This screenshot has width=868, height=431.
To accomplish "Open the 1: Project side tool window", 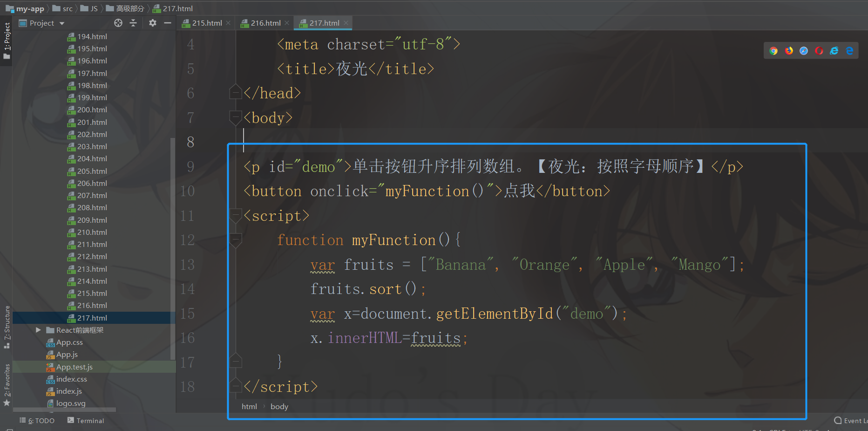I will pyautogui.click(x=7, y=41).
